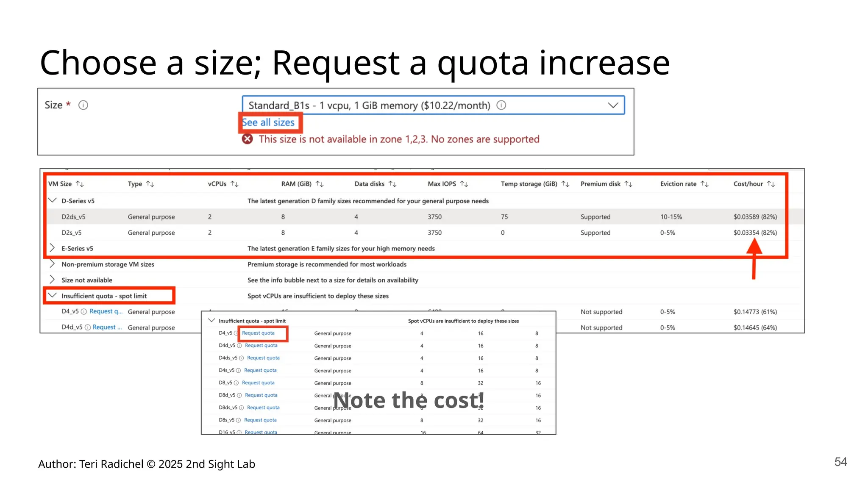
Task: Click the See all sizes link
Action: [x=268, y=122]
